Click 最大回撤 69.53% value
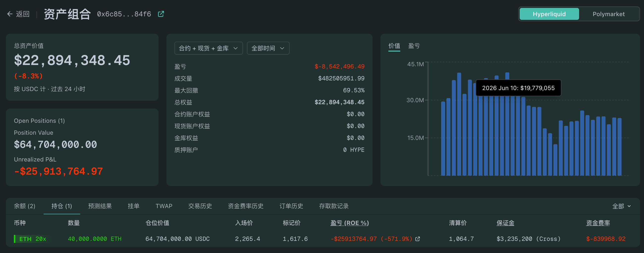Screen dimensions: 644x253 click(354, 90)
